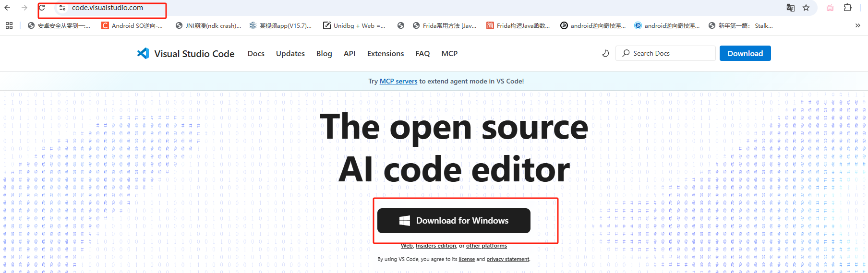This screenshot has height=273, width=868.
Task: Open the apps grid in bookmarks bar
Action: click(x=9, y=25)
